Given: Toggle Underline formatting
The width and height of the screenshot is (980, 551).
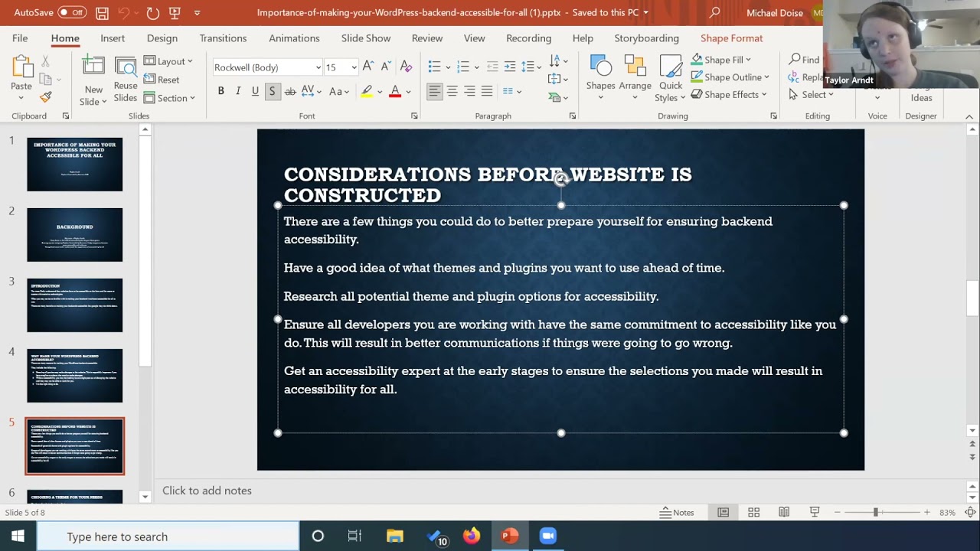Looking at the screenshot, I should click(255, 91).
